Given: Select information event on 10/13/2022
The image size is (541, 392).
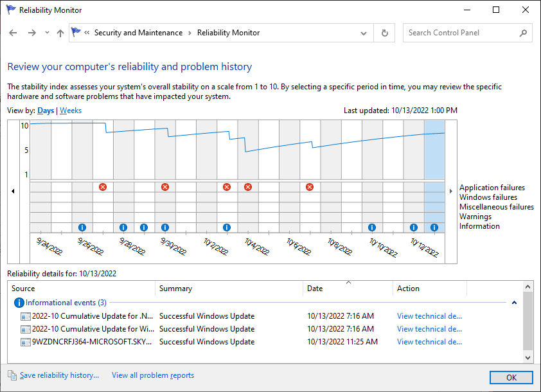Looking at the screenshot, I should (x=434, y=227).
